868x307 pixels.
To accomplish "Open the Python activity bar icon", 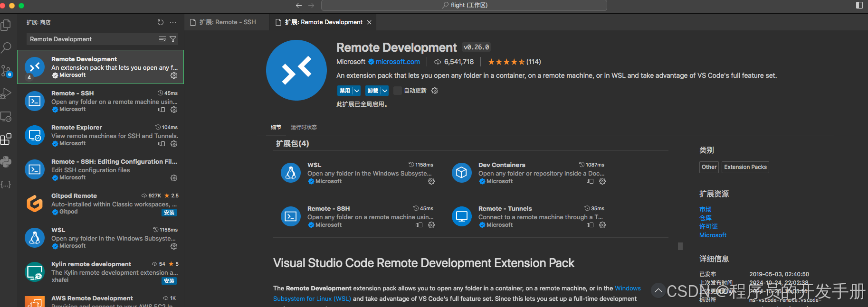I will (6, 162).
